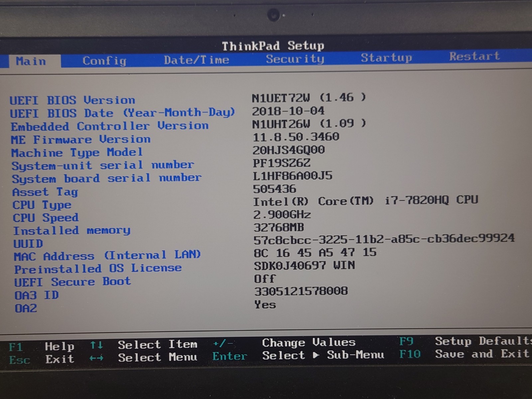This screenshot has height=399, width=532.
Task: Click the Change Values legend
Action: coord(309,342)
